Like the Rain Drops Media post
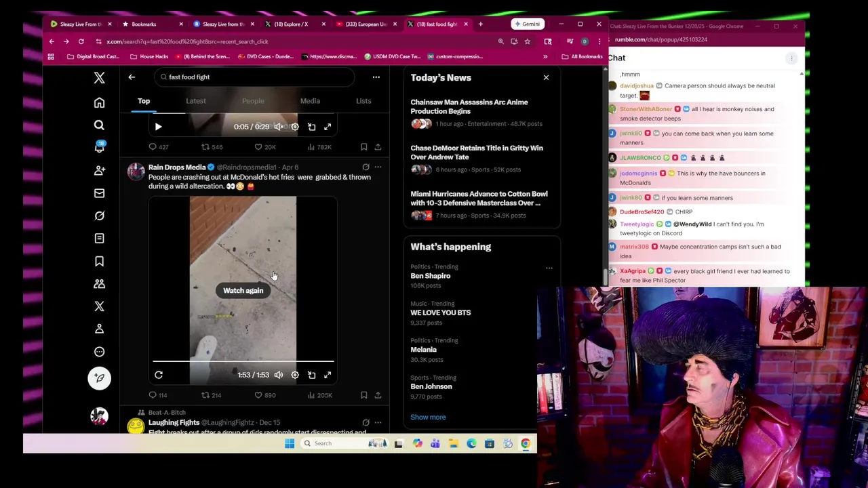868x488 pixels. pyautogui.click(x=265, y=395)
